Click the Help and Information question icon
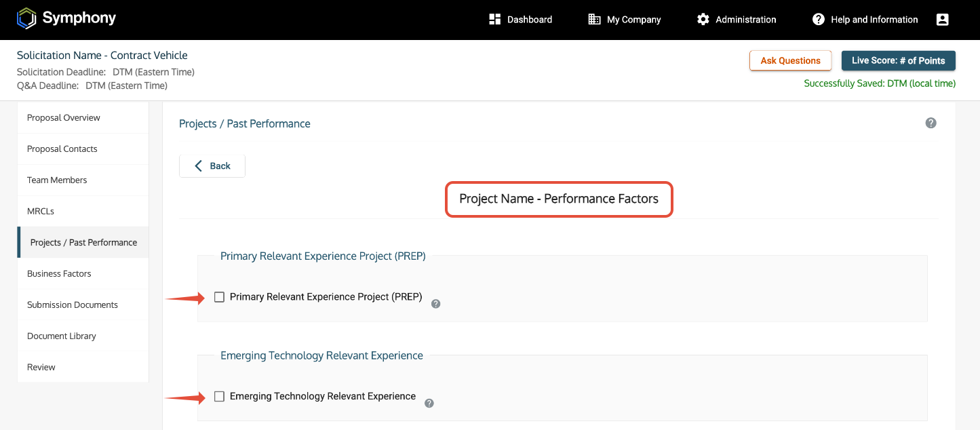Viewport: 980px width, 430px height. pos(819,20)
